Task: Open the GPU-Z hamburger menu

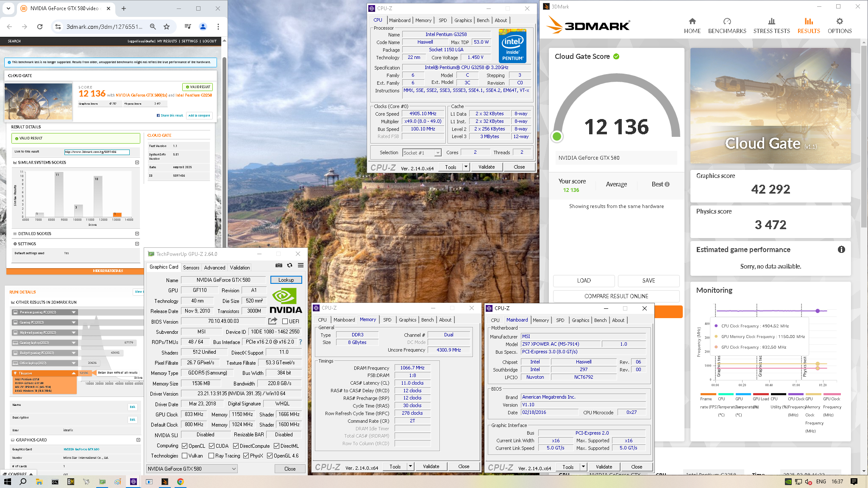Action: [x=300, y=265]
